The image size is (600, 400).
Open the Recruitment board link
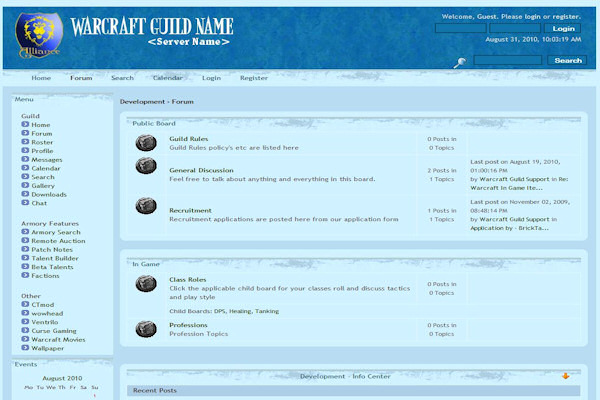[190, 210]
